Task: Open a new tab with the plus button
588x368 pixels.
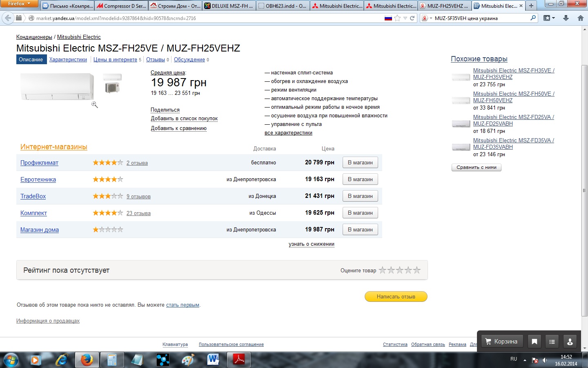Action: tap(531, 6)
